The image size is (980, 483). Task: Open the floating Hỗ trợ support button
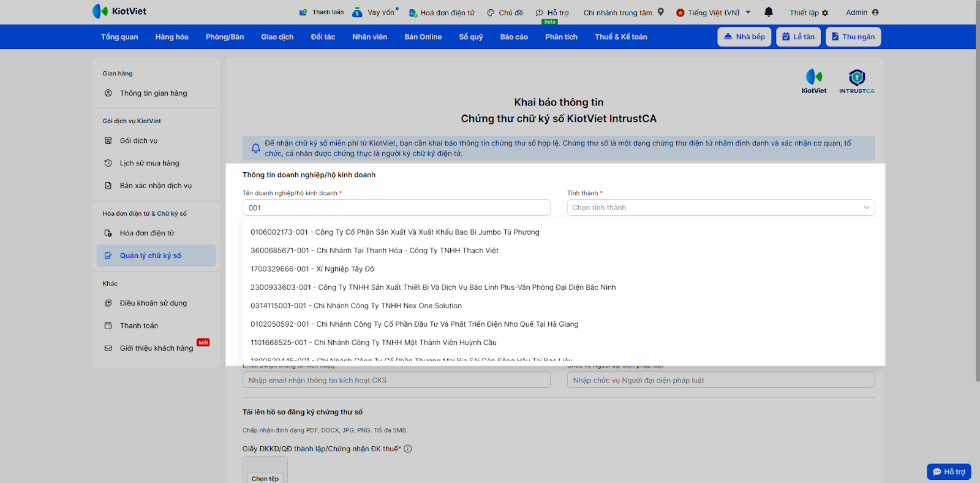point(949,471)
